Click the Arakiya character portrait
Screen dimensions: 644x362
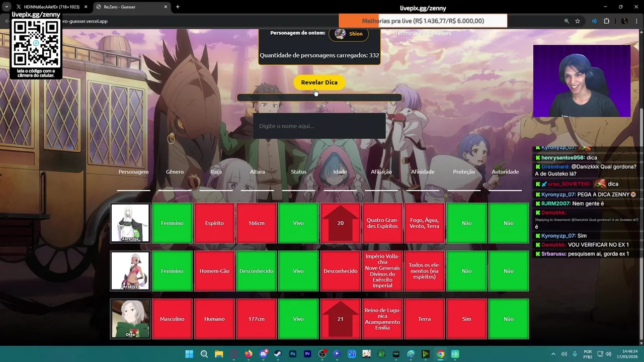coord(130,271)
